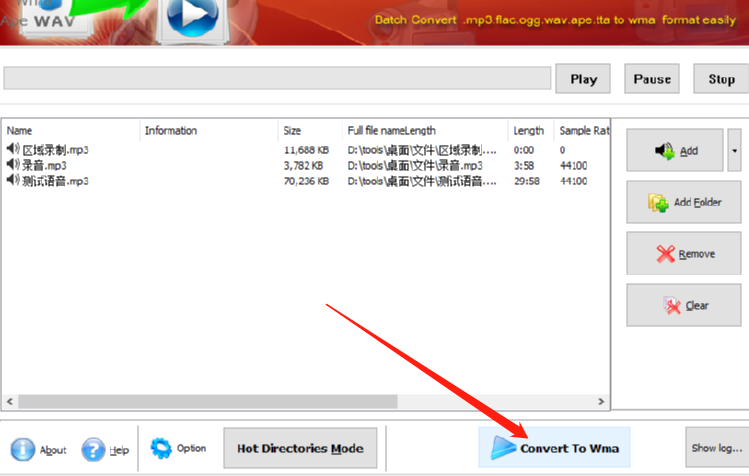
Task: Click the right arrow of horizontal scrollbar
Action: pos(601,401)
